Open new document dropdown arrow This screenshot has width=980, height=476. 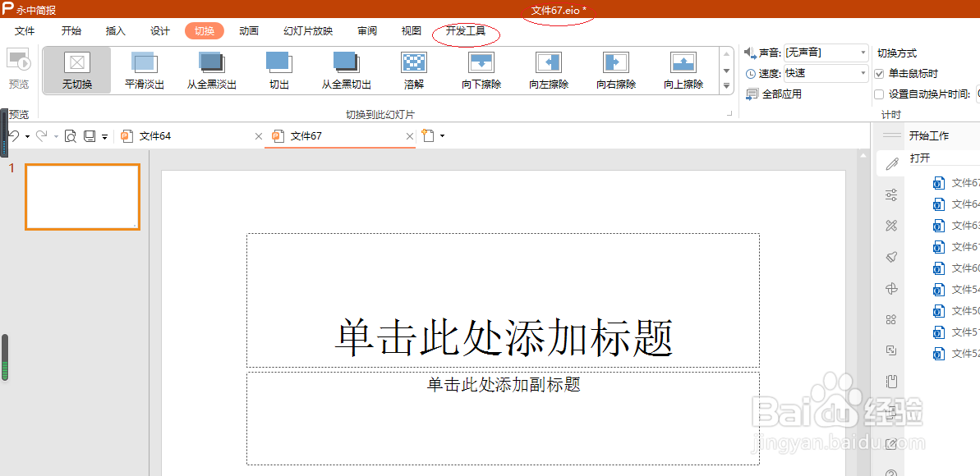[x=442, y=135]
